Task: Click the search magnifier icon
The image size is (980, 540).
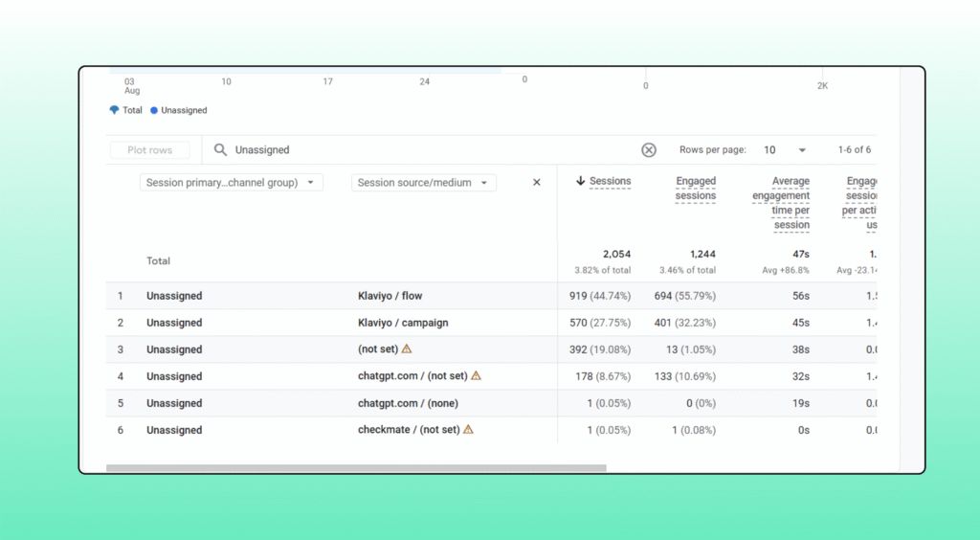Action: tap(220, 150)
